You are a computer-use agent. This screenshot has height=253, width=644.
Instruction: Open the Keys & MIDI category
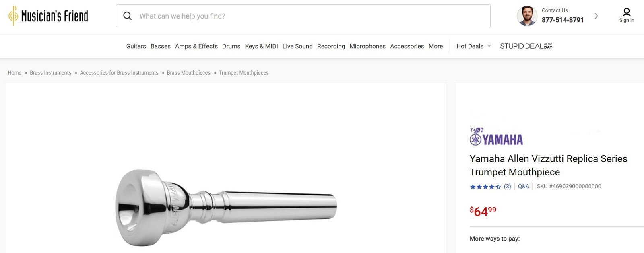pos(261,46)
